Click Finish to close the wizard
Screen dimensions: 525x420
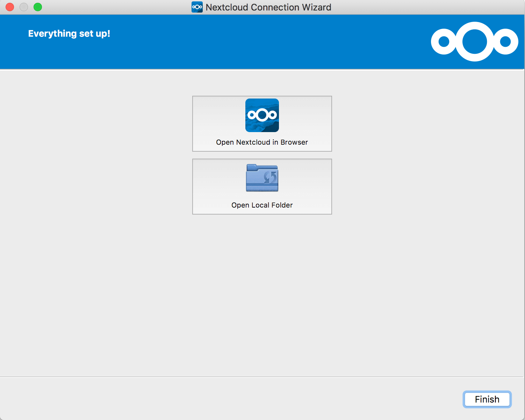point(487,399)
